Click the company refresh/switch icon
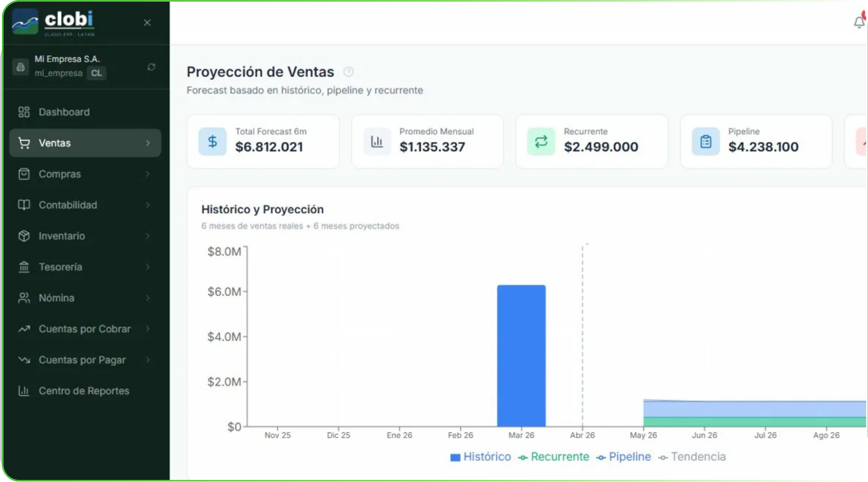The width and height of the screenshot is (868, 482). (151, 67)
